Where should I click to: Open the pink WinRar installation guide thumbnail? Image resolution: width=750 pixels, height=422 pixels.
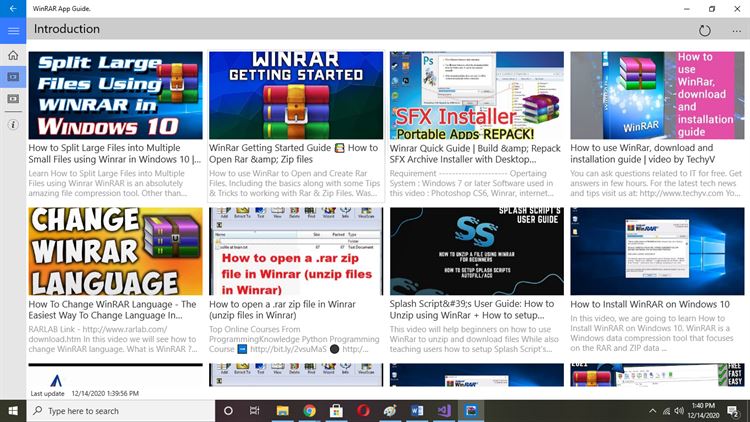pos(657,95)
